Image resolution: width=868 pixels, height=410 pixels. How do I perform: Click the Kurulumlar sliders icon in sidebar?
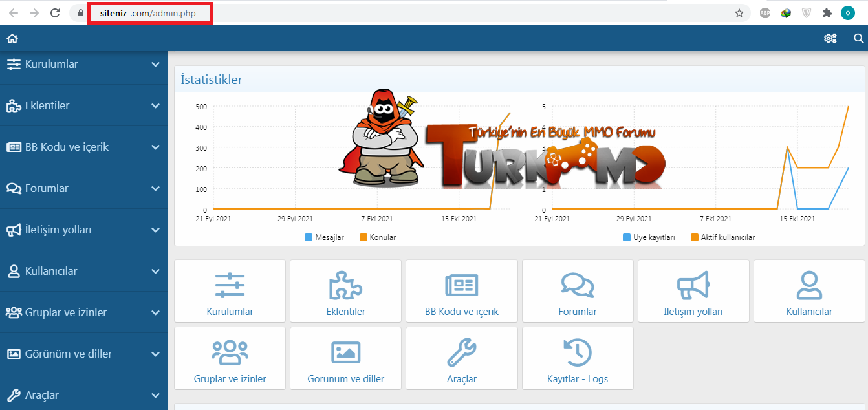[14, 64]
